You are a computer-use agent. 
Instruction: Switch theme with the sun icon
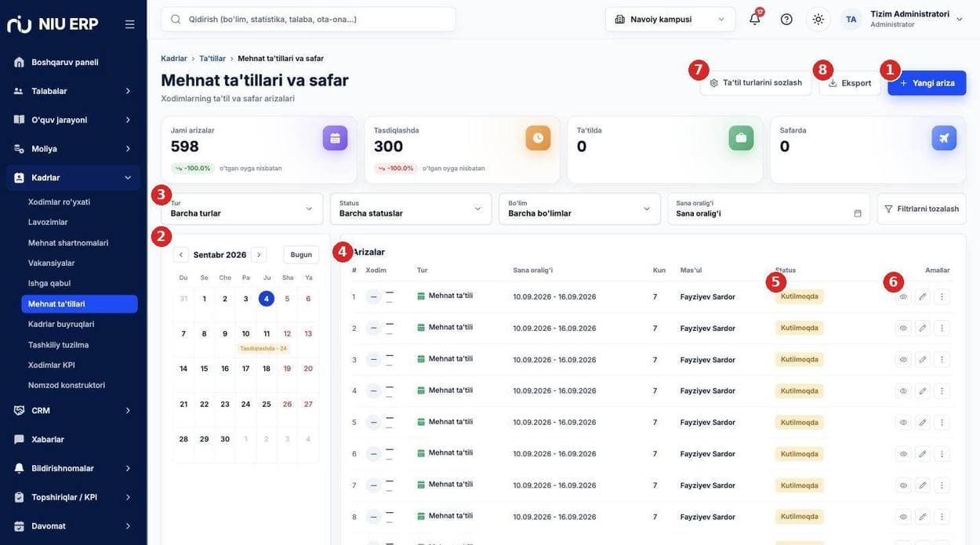pyautogui.click(x=818, y=19)
